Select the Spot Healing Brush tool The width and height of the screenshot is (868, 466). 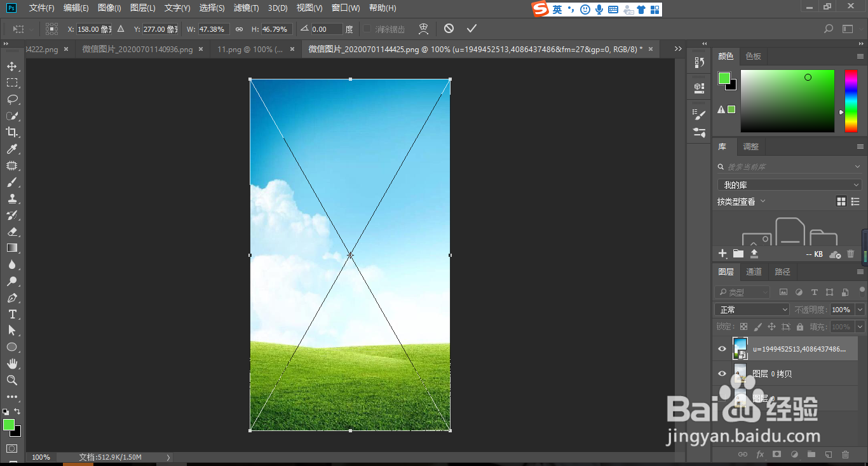click(x=11, y=165)
